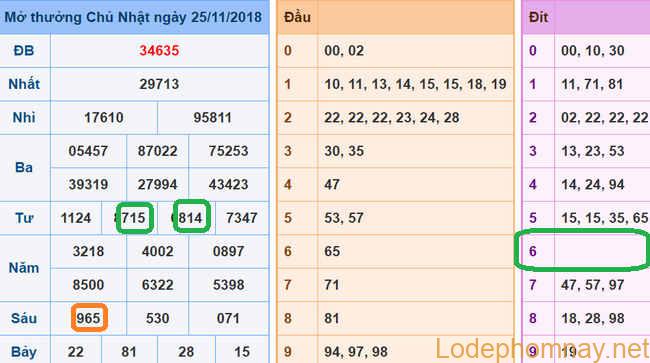Select the Năm row label
650x363 pixels.
pyautogui.click(x=24, y=268)
